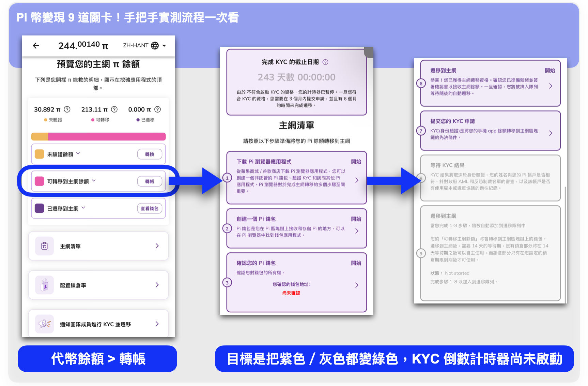Expand the 未驗證餘額 chevron
Image resolution: width=588 pixels, height=386 pixels.
pyautogui.click(x=78, y=153)
